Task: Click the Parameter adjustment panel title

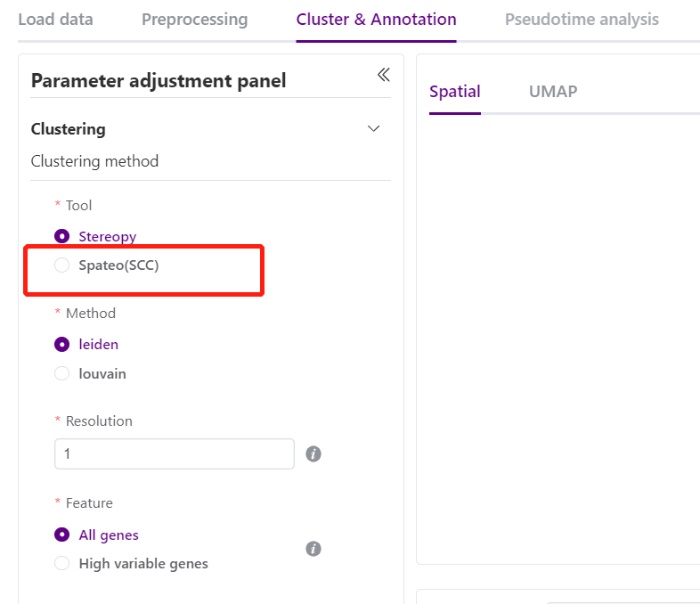Action: (x=159, y=81)
